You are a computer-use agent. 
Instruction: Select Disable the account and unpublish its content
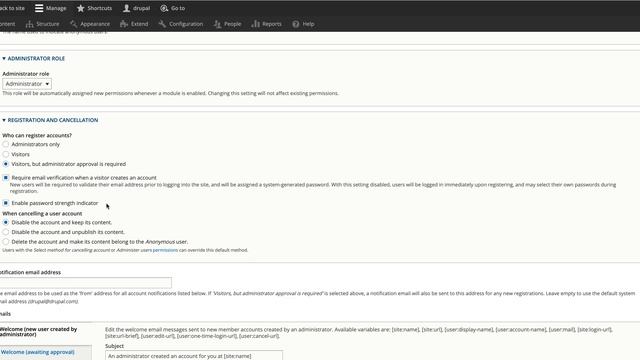point(6,232)
